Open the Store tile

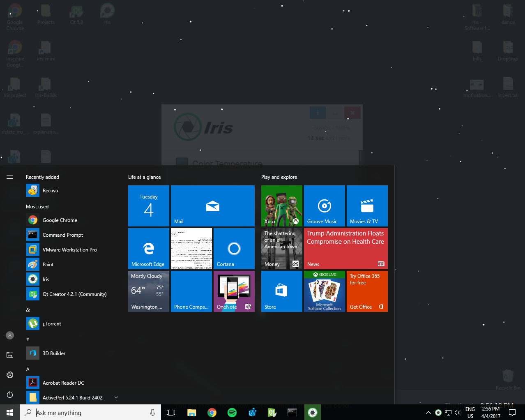[282, 291]
